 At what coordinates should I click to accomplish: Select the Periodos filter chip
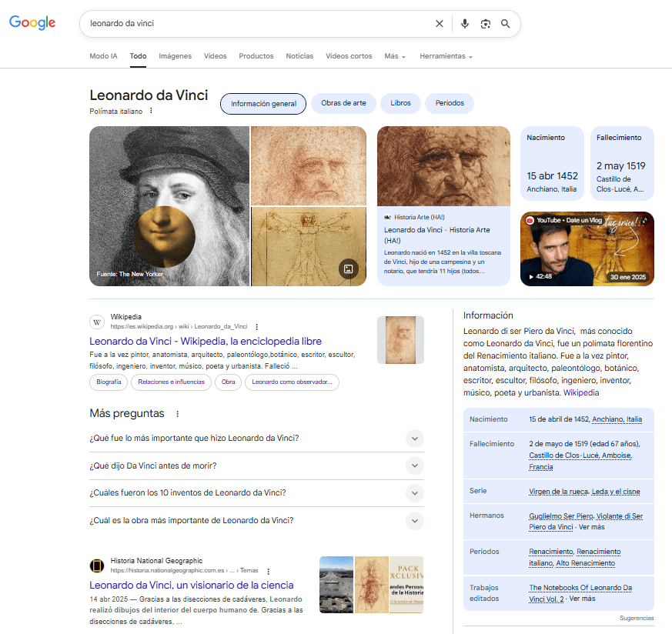tap(450, 103)
